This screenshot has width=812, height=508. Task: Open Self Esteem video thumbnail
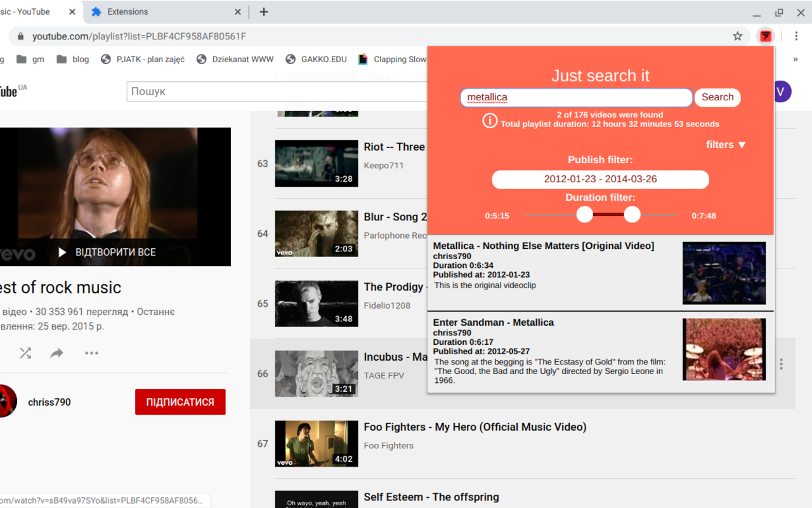coord(317,499)
